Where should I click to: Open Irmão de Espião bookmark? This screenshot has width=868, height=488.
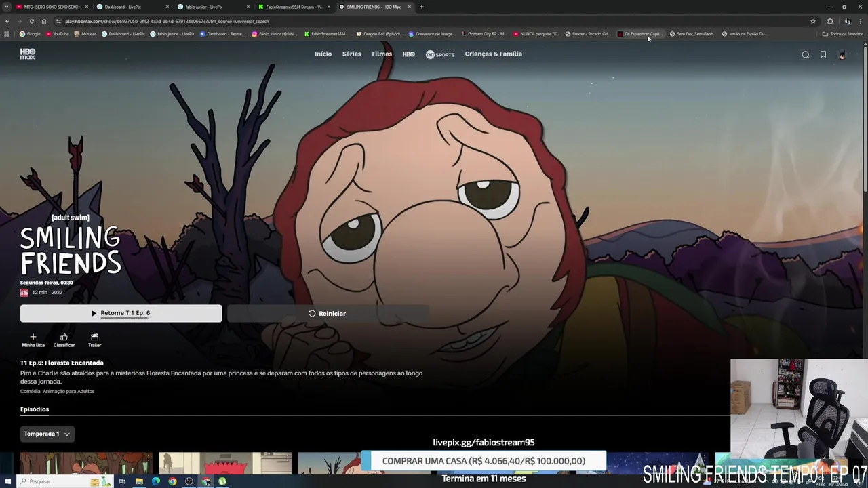click(x=745, y=34)
